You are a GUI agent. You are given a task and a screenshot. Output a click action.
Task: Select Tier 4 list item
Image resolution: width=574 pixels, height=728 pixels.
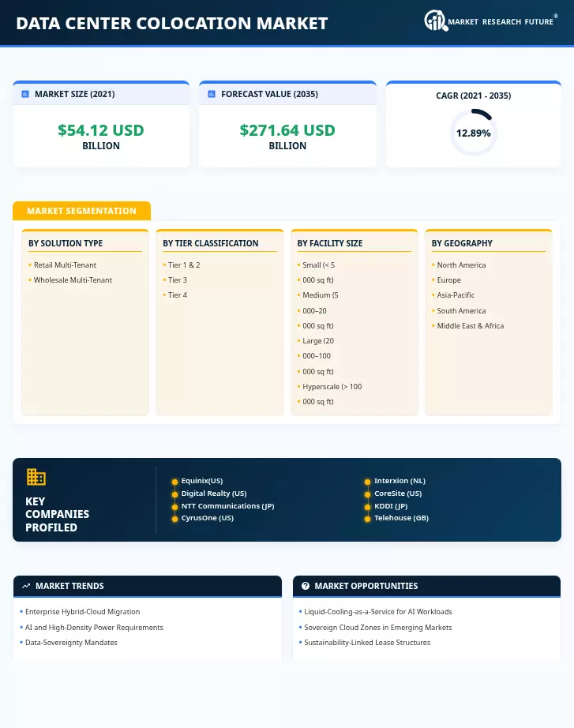coord(178,295)
